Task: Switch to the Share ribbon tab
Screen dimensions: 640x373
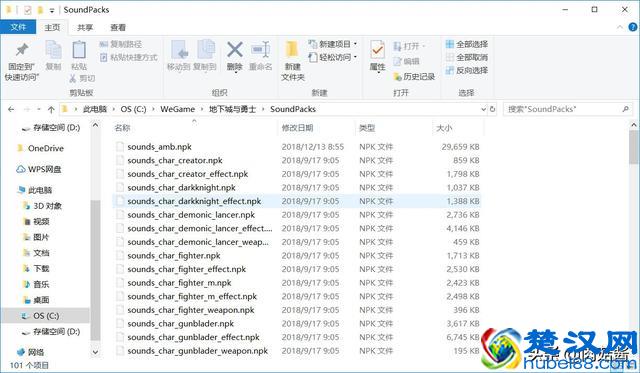Action: coord(85,27)
